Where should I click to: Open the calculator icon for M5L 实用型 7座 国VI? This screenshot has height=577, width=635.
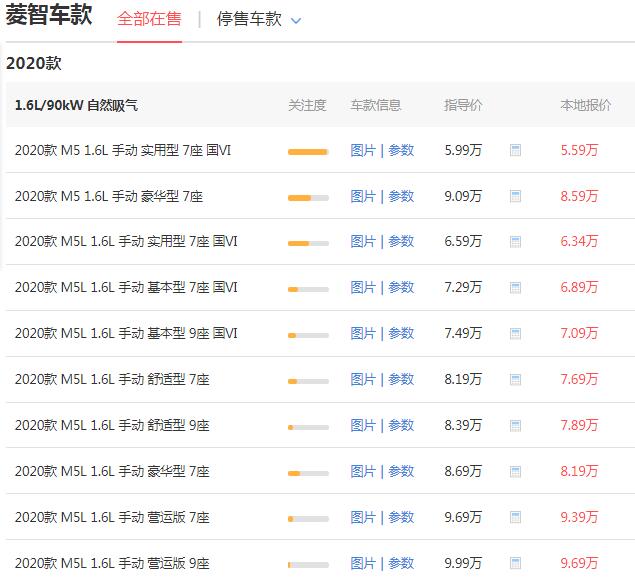click(515, 242)
